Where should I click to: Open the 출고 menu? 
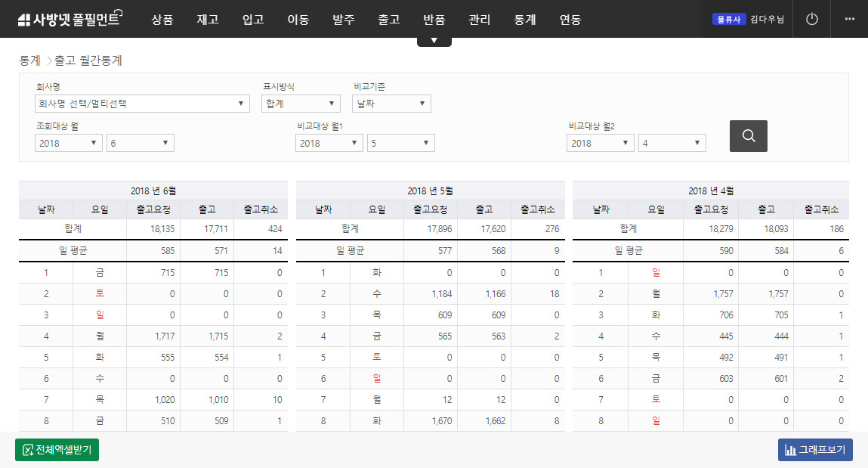tap(389, 20)
